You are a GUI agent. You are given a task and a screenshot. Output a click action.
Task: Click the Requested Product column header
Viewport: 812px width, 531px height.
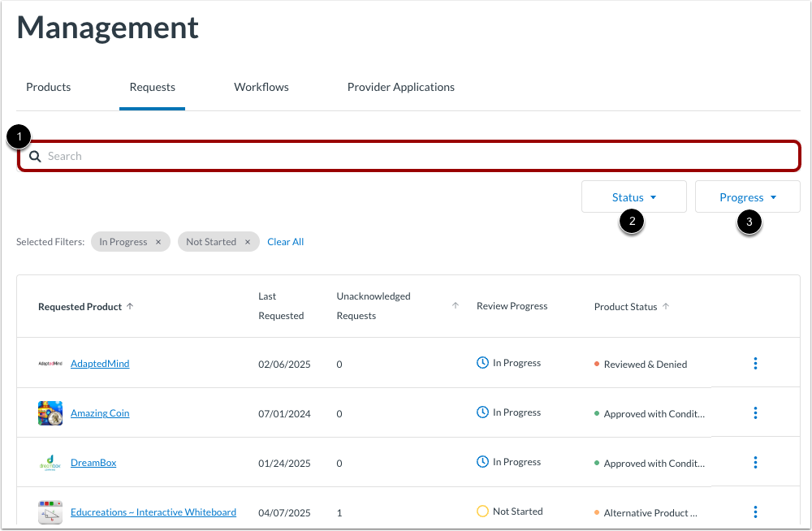pyautogui.click(x=80, y=307)
